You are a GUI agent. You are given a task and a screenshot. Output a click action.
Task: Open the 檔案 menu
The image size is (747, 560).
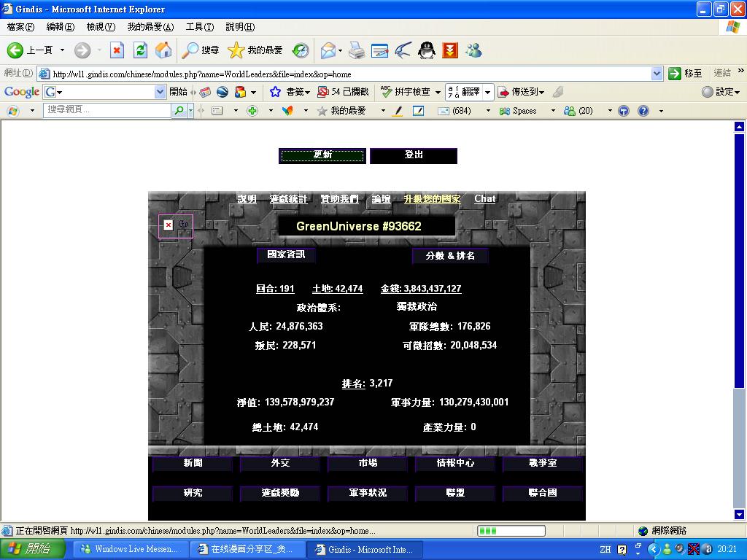(20, 27)
